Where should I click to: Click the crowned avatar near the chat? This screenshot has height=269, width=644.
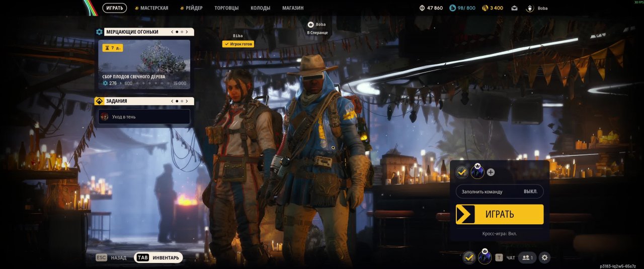click(485, 256)
